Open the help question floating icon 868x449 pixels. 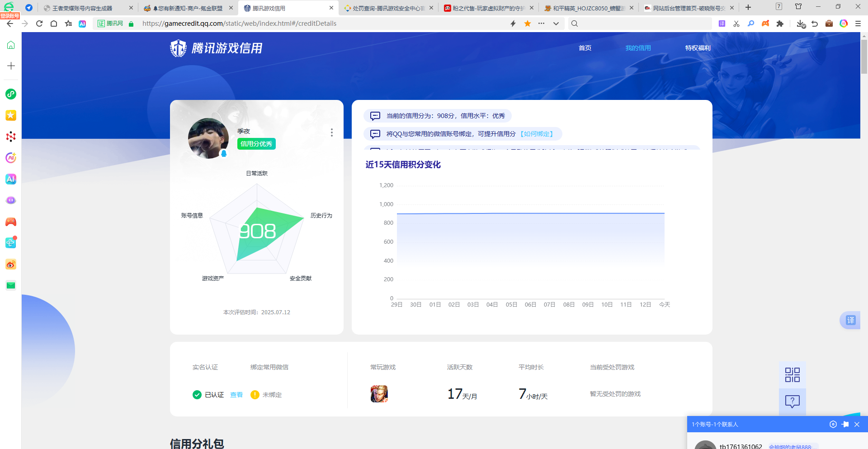point(792,402)
